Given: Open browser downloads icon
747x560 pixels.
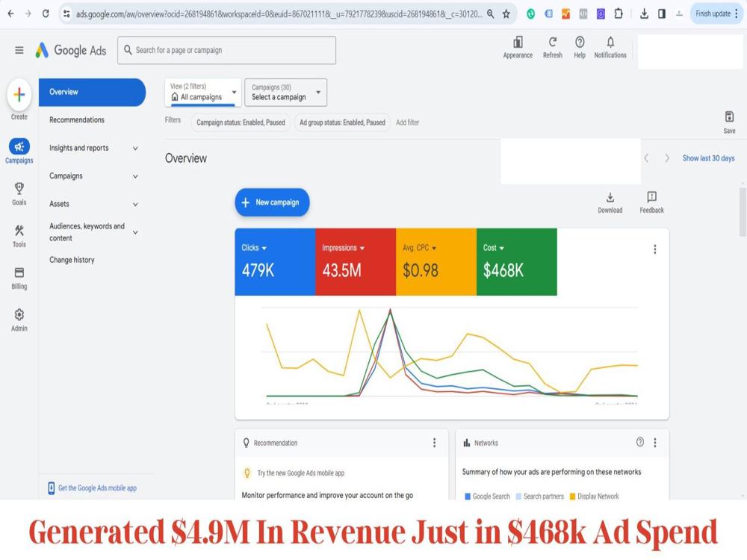Looking at the screenshot, I should tap(644, 13).
